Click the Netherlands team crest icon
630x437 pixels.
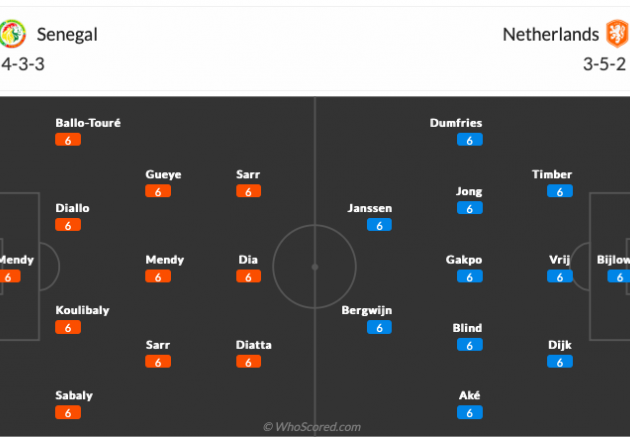pyautogui.click(x=618, y=34)
